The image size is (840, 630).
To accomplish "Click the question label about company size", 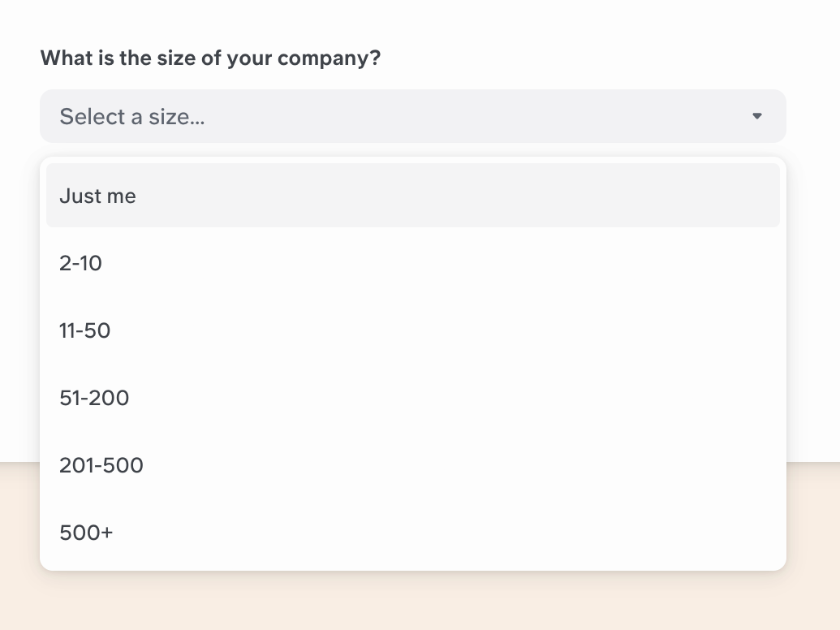I will coord(210,58).
